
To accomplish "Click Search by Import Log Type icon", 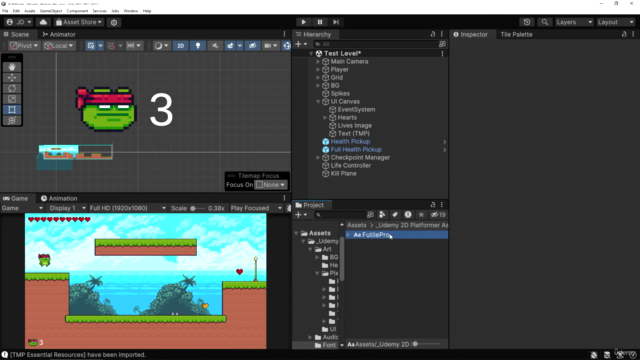I will tap(408, 215).
